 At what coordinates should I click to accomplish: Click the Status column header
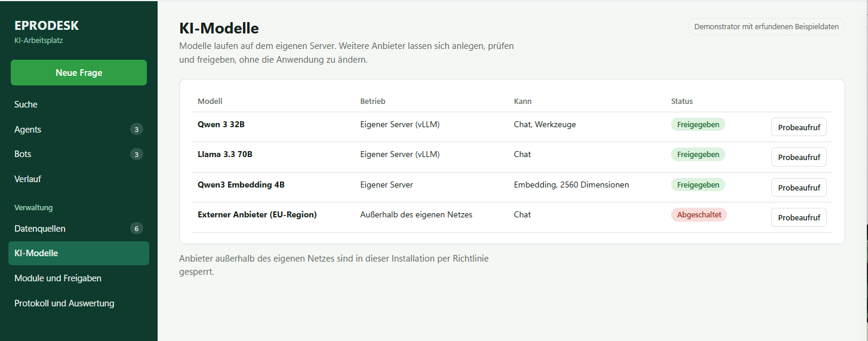(682, 102)
